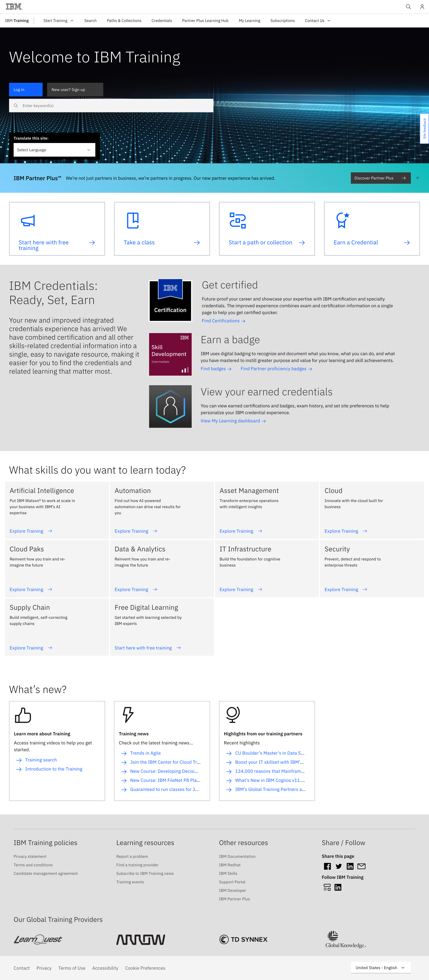Screen dimensions: 429x980
Task: Open the Site feedback tab
Action: [424, 129]
